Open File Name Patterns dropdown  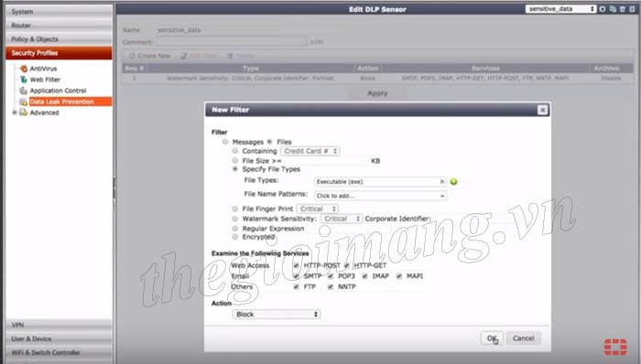point(380,196)
